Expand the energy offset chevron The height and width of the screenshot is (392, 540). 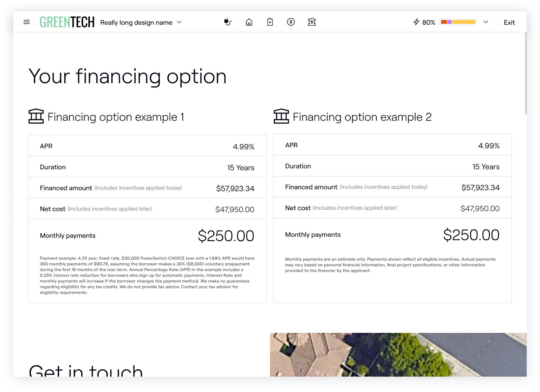(x=486, y=22)
